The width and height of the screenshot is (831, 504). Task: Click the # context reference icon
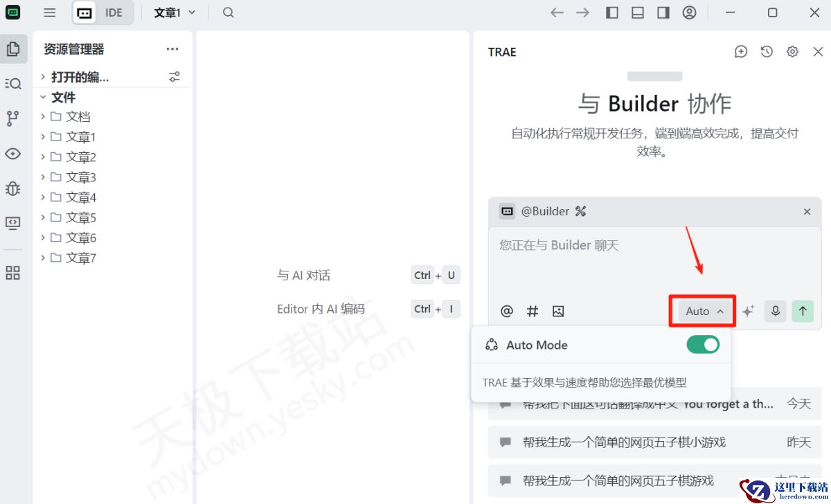[533, 312]
